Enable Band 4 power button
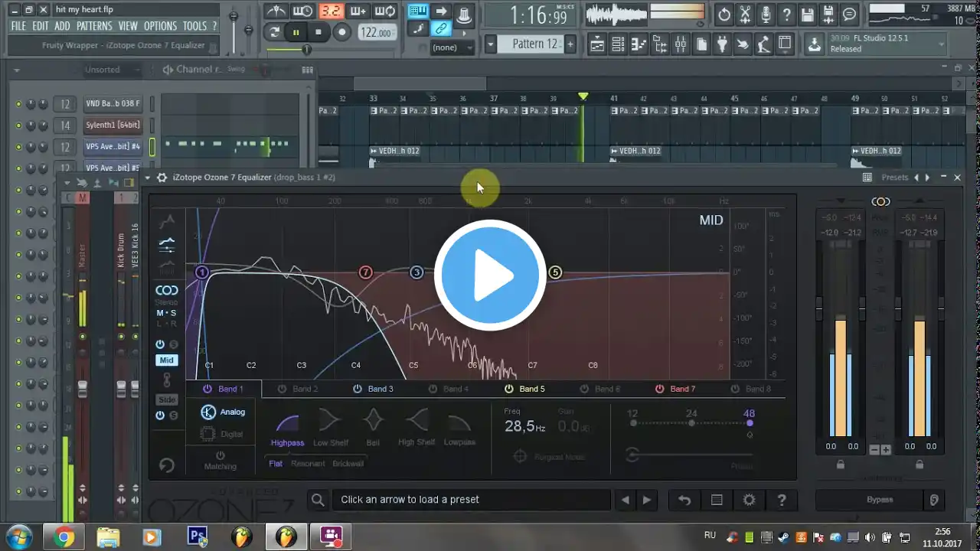This screenshot has width=980, height=551. [433, 389]
